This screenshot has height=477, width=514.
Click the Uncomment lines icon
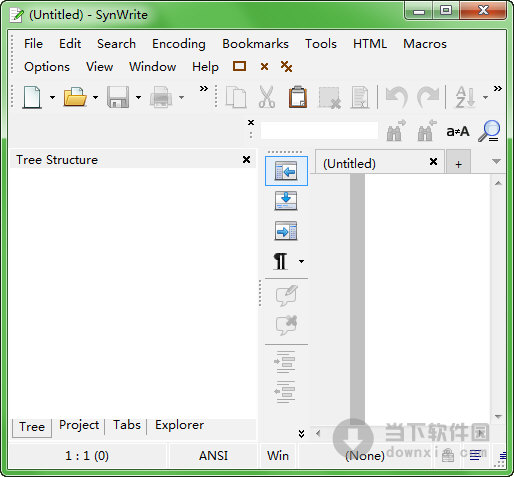(x=287, y=325)
